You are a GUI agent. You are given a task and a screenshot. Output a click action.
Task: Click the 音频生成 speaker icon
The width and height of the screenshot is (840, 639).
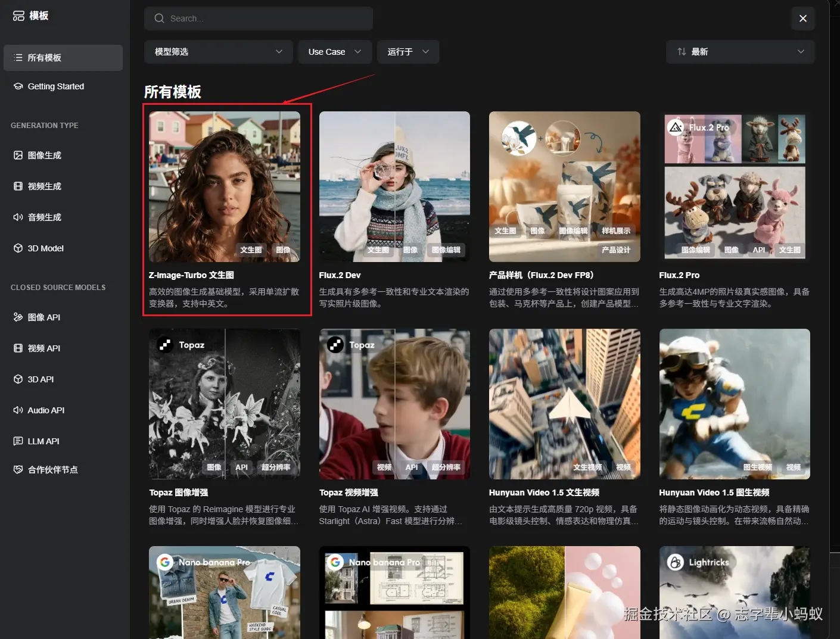coord(18,217)
